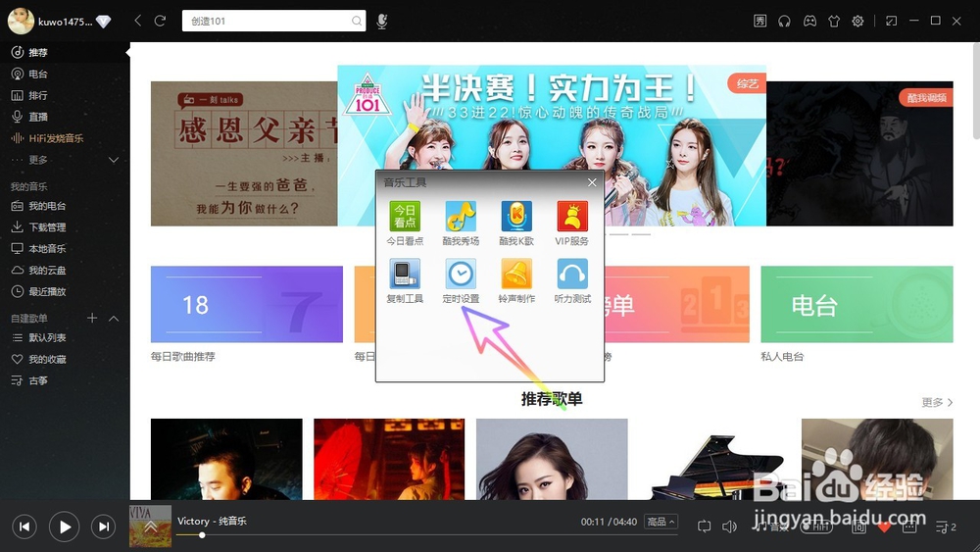Close the 音乐工具 dialog
Image resolution: width=980 pixels, height=552 pixels.
592,182
